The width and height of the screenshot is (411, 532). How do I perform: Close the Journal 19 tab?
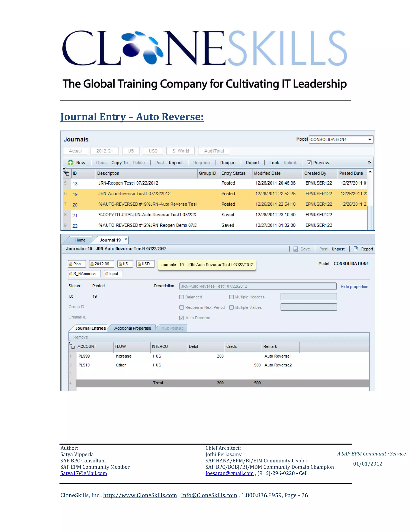click(126, 239)
